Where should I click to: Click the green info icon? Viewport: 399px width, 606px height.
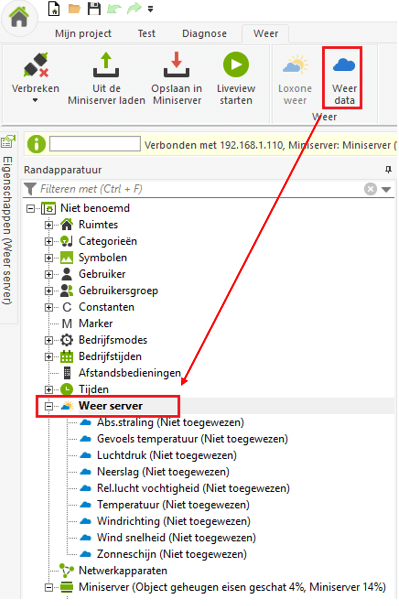(x=36, y=145)
